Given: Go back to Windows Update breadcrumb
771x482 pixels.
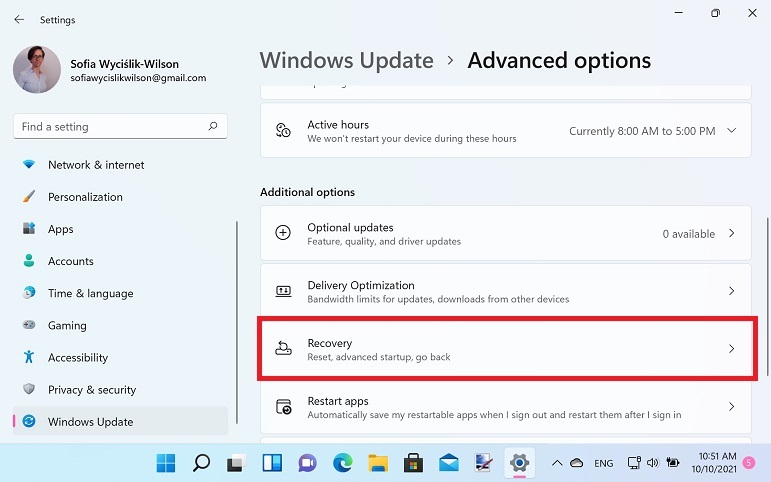Looking at the screenshot, I should [x=347, y=60].
